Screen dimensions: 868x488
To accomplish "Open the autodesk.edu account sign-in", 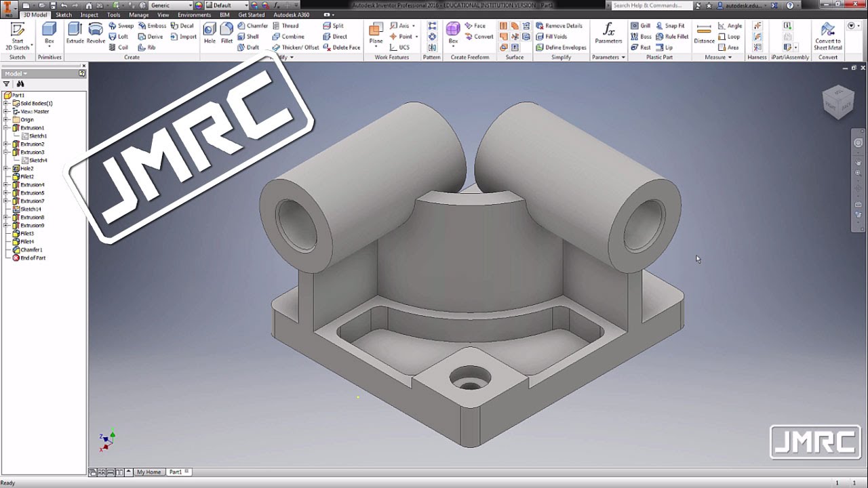I will (x=743, y=5).
